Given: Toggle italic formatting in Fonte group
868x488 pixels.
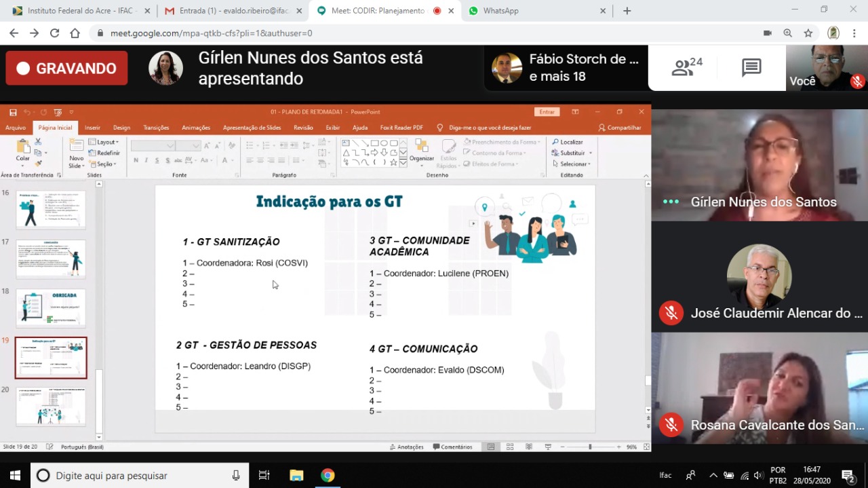Looking at the screenshot, I should pyautogui.click(x=146, y=161).
